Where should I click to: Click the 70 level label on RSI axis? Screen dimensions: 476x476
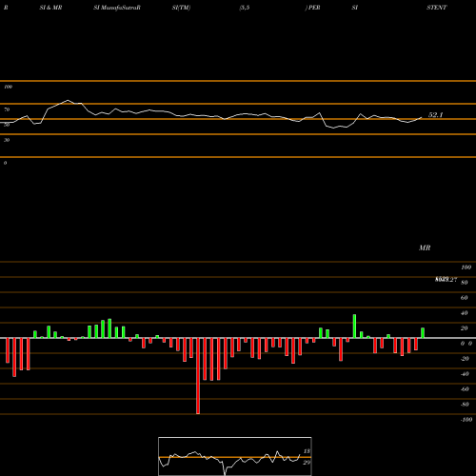pyautogui.click(x=7, y=109)
